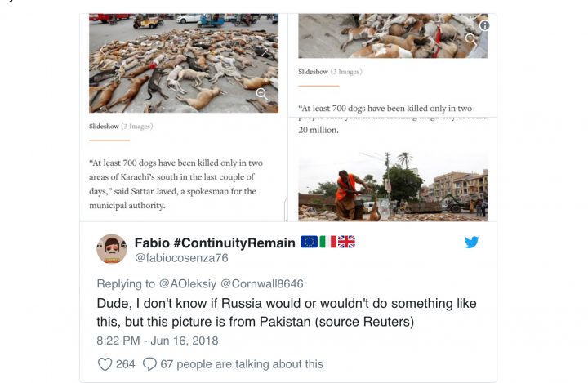Like the tweet with the heart icon
588x383 pixels.
pyautogui.click(x=105, y=364)
